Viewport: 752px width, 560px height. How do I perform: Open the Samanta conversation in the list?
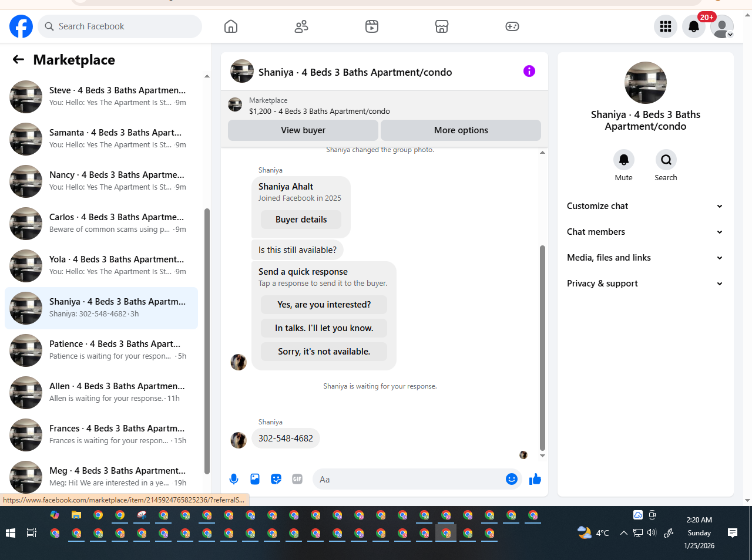coord(101,139)
